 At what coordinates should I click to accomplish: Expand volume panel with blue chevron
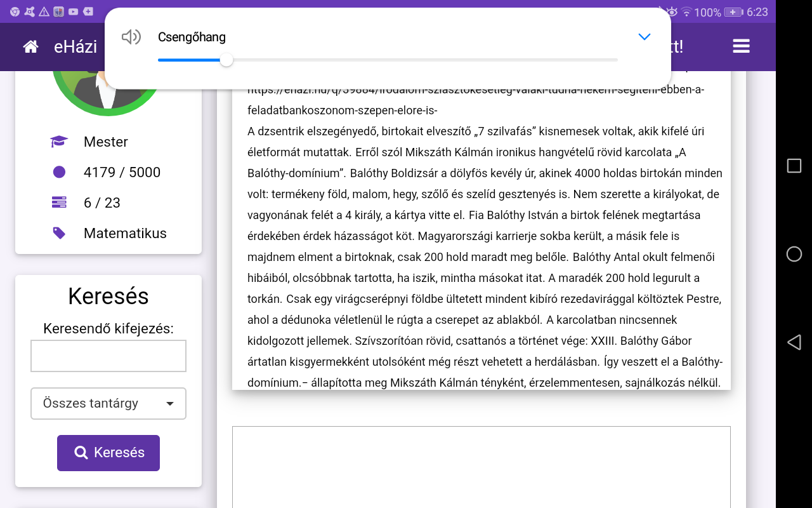(x=644, y=37)
